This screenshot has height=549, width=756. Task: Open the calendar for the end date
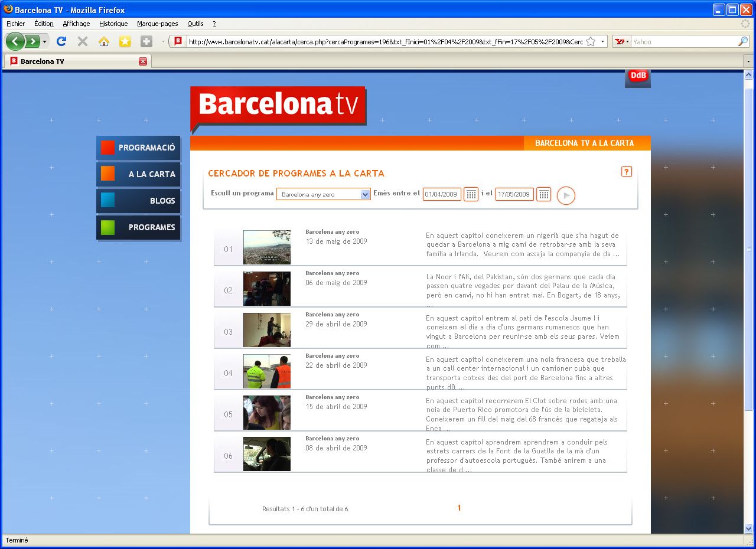[544, 194]
